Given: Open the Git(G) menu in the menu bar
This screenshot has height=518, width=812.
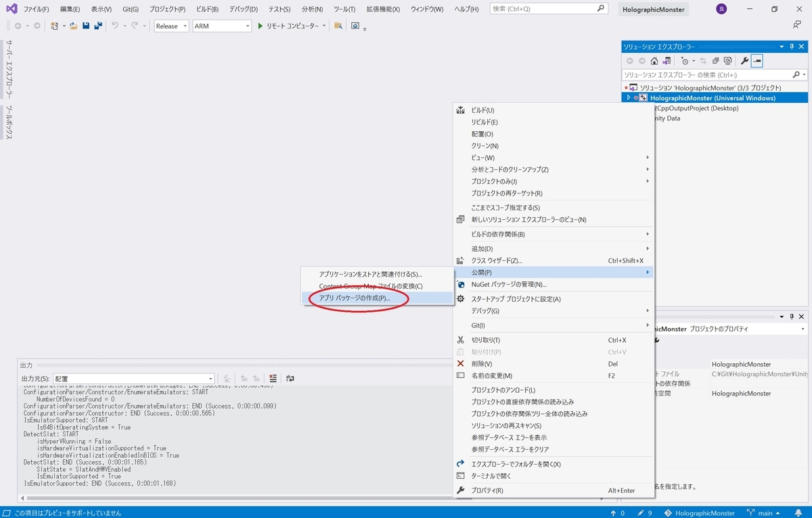Looking at the screenshot, I should (131, 9).
